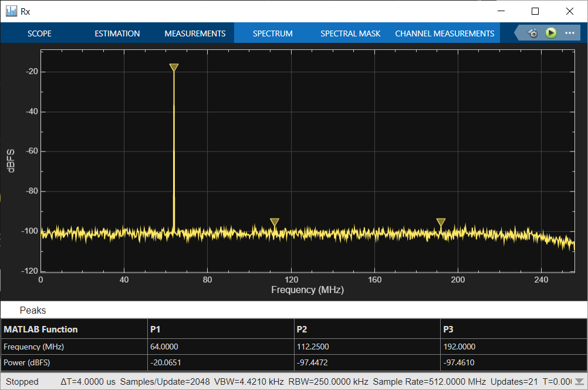
Task: Select the SPECTRUM tab
Action: pyautogui.click(x=272, y=33)
